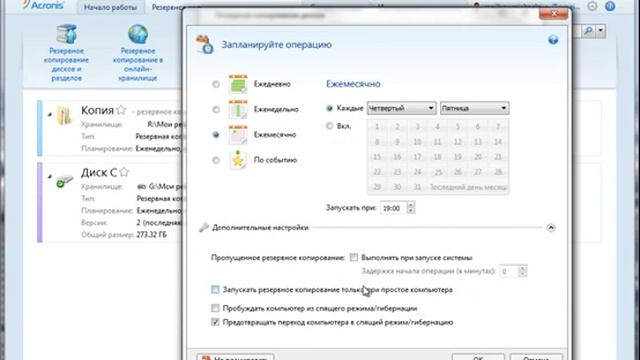640x360 pixels.
Task: Toggle favorite star next to Копия
Action: click(x=121, y=110)
